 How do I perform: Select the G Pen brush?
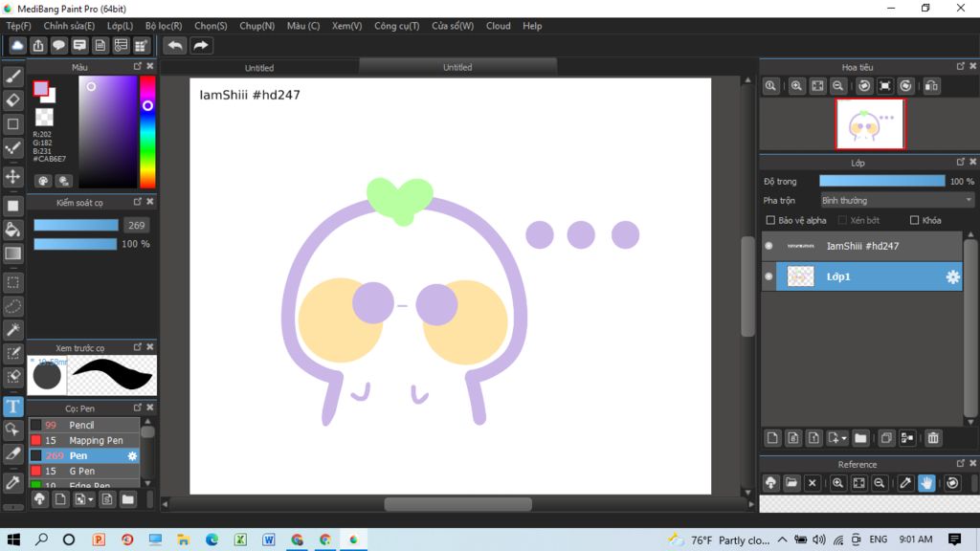(x=84, y=471)
